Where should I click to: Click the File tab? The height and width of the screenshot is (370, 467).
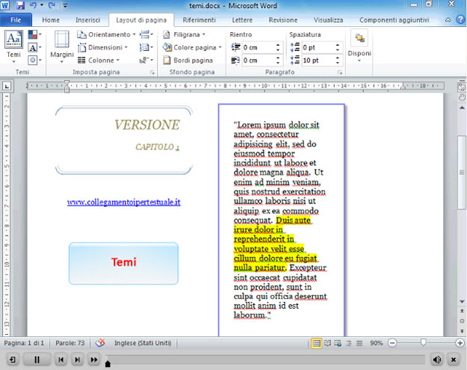(x=16, y=20)
